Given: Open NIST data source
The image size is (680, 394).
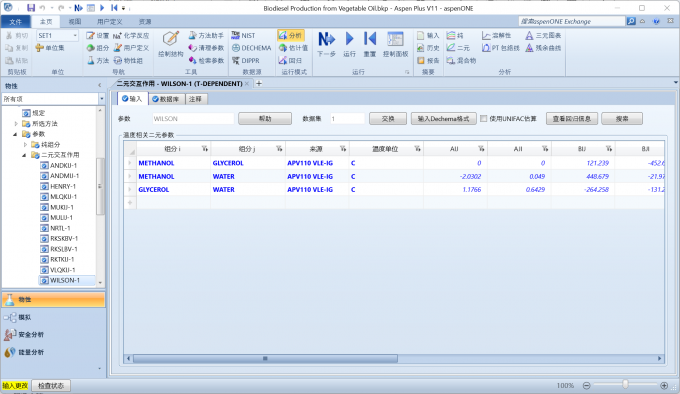Looking at the screenshot, I should pyautogui.click(x=243, y=36).
